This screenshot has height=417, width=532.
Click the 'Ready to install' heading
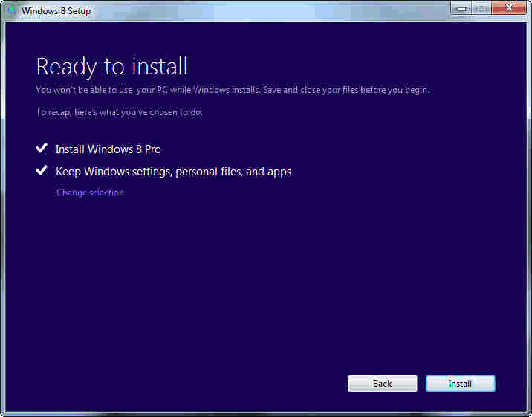pyautogui.click(x=112, y=67)
